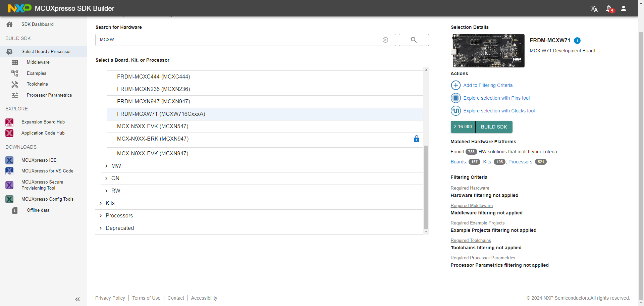The image size is (644, 306).
Task: Open Required Processor Parametrics filter link
Action: (483, 258)
